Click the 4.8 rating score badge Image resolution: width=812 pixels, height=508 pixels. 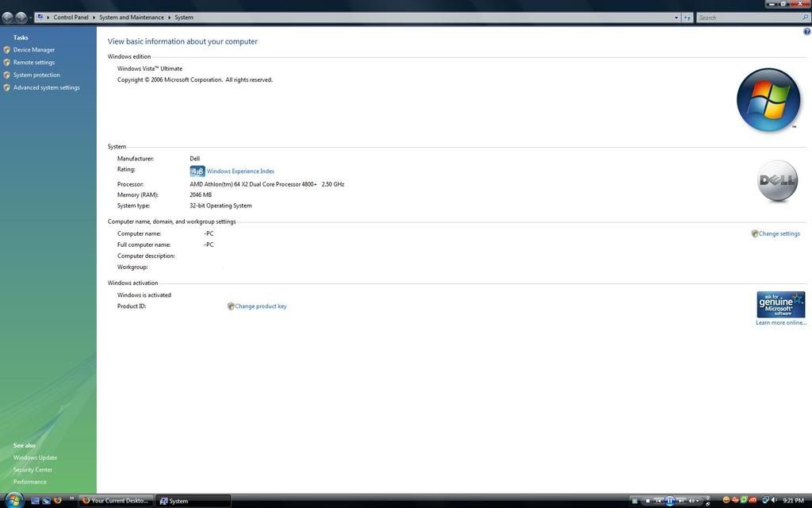[197, 171]
